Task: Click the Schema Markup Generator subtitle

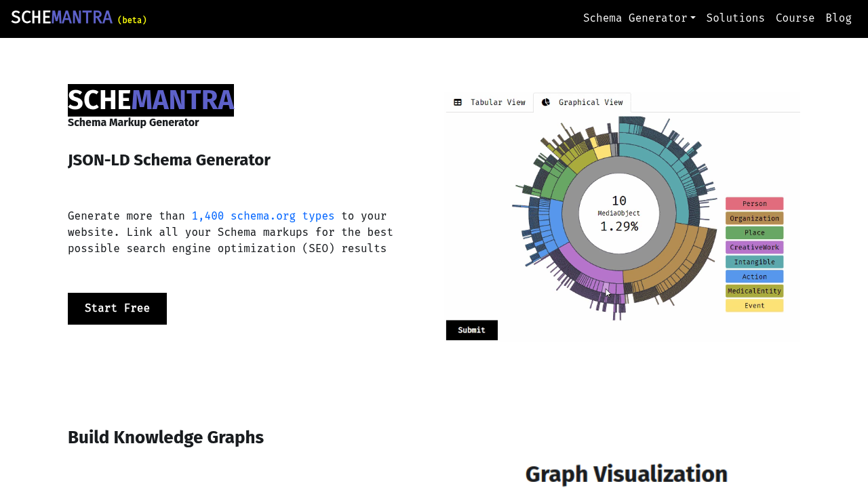Action: (133, 123)
